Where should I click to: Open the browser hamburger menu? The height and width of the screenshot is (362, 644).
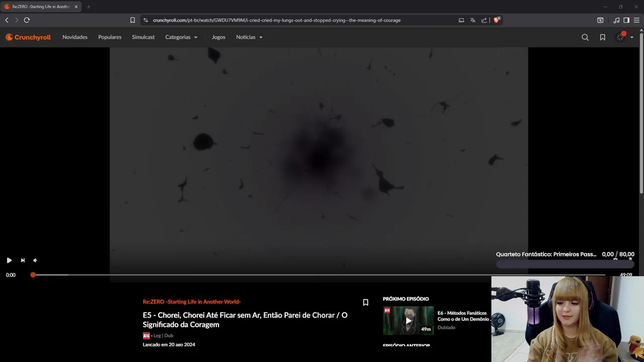tap(636, 20)
